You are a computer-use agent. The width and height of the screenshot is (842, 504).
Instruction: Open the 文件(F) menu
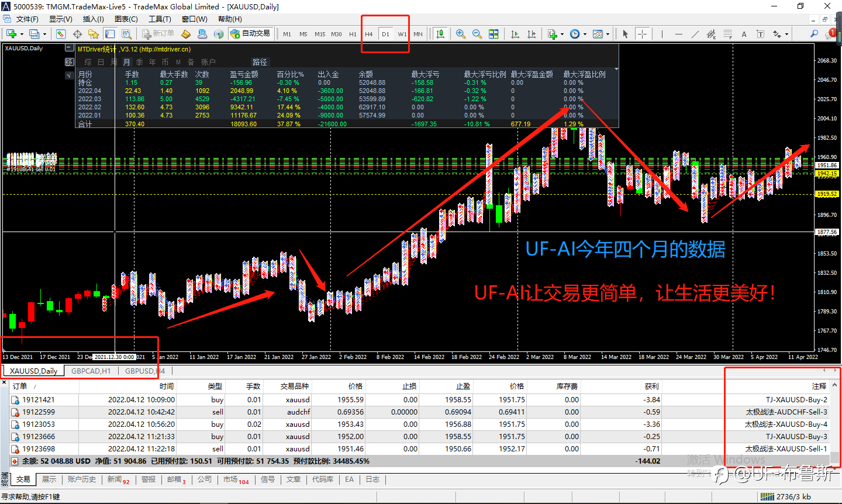pyautogui.click(x=27, y=19)
